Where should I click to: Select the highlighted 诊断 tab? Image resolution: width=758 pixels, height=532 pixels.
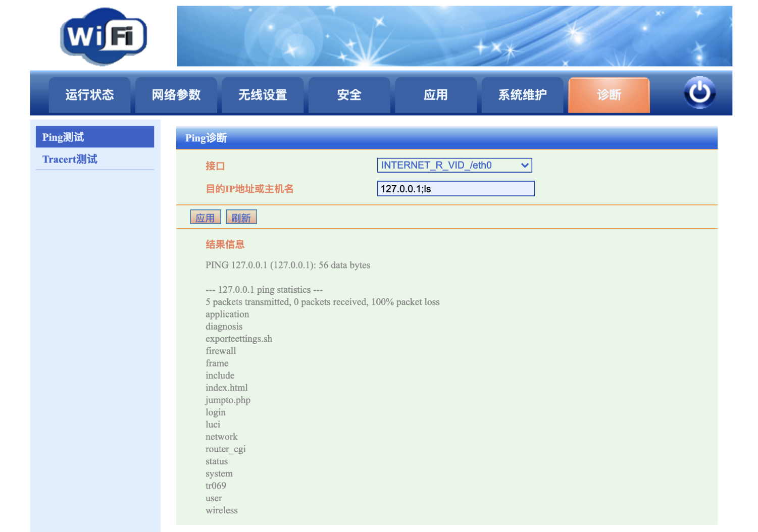609,95
